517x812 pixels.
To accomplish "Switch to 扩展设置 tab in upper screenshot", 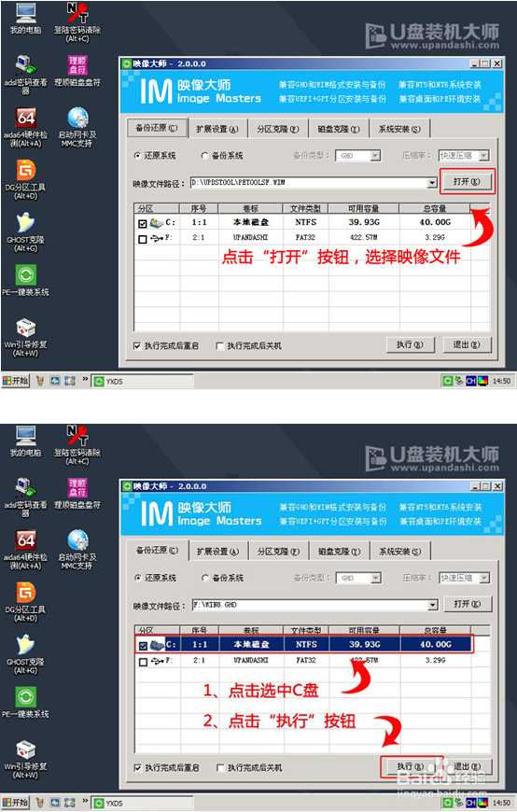I will (x=217, y=129).
